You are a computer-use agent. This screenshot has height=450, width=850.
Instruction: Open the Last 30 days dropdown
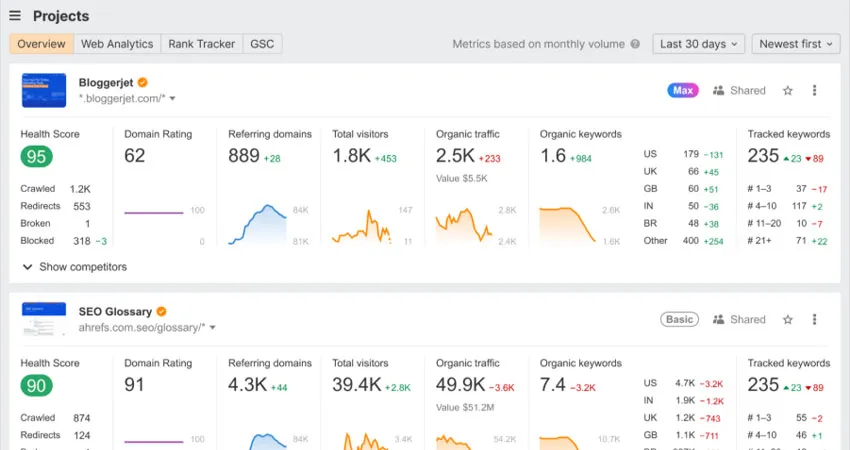tap(698, 44)
